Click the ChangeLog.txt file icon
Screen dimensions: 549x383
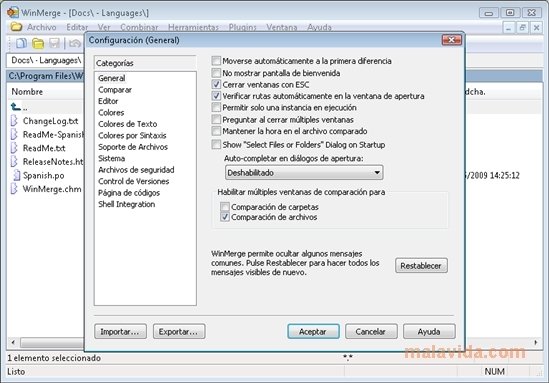click(x=14, y=121)
